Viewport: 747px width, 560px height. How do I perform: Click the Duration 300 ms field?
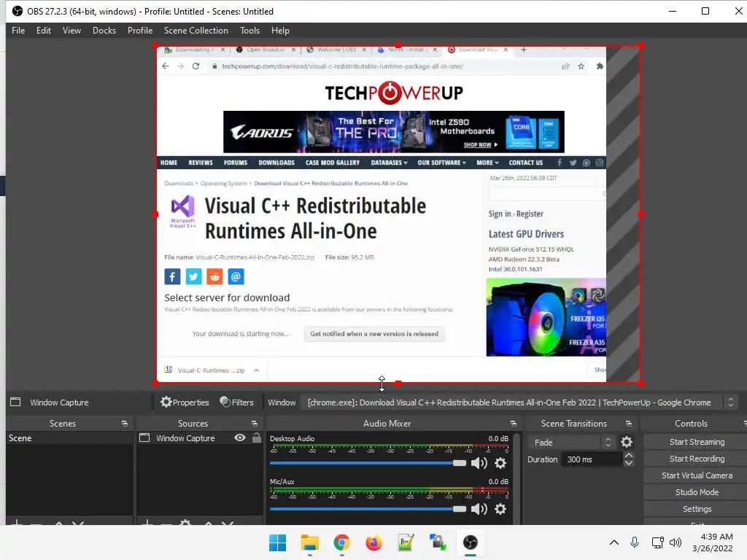pyautogui.click(x=593, y=459)
